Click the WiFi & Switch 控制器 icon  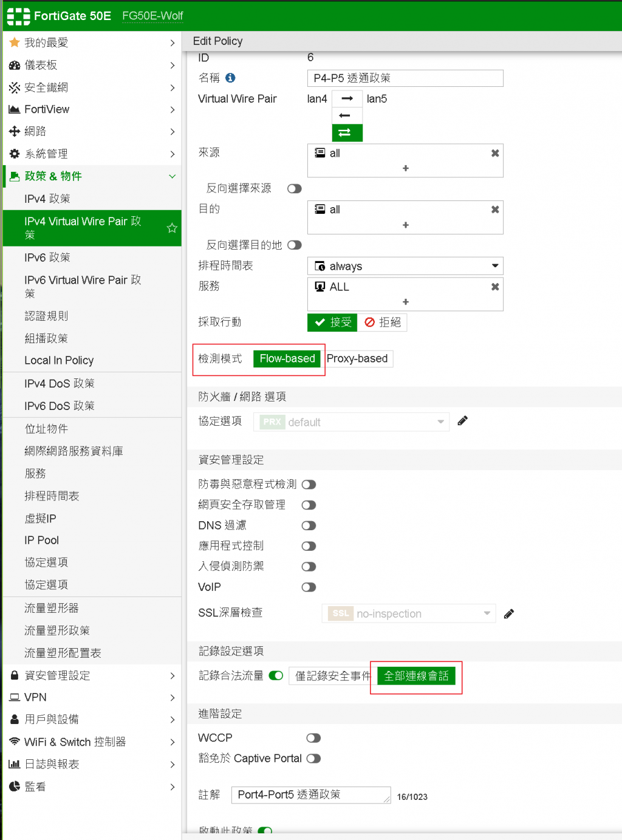[15, 742]
